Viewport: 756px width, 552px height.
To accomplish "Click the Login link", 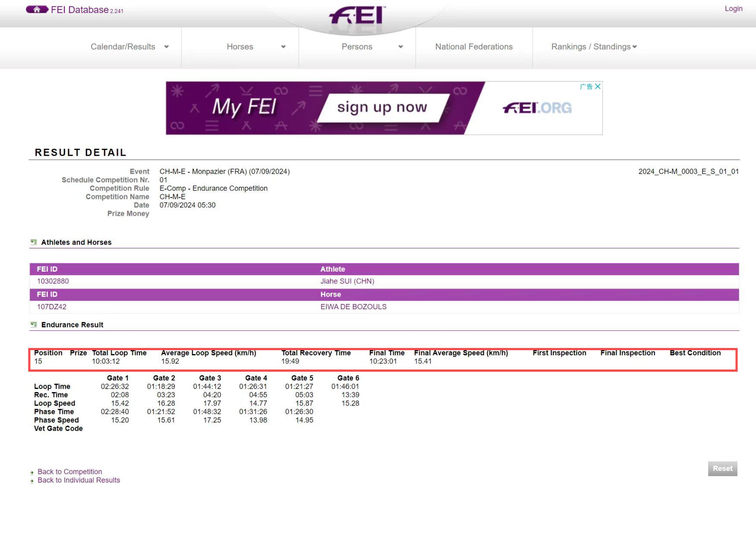I will (x=733, y=9).
